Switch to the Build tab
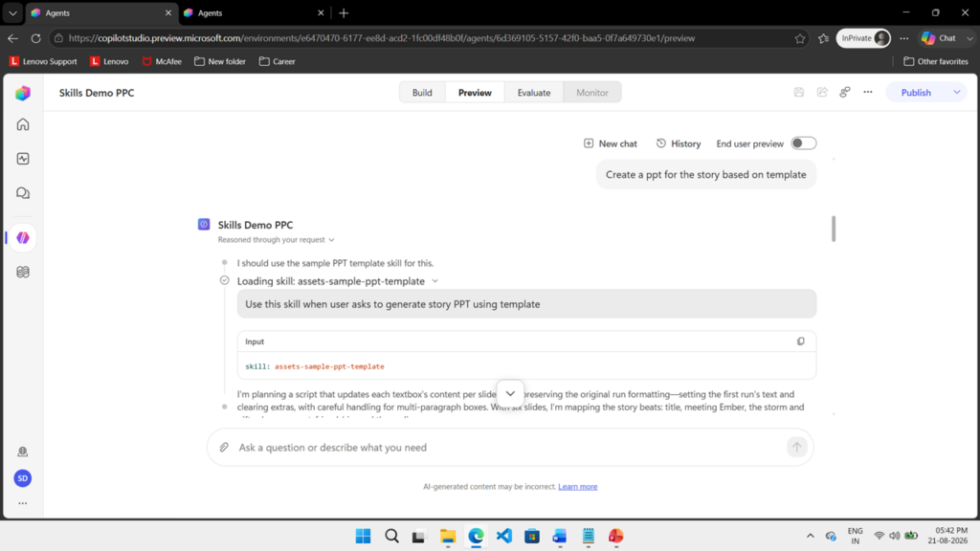The image size is (980, 551). pyautogui.click(x=422, y=93)
